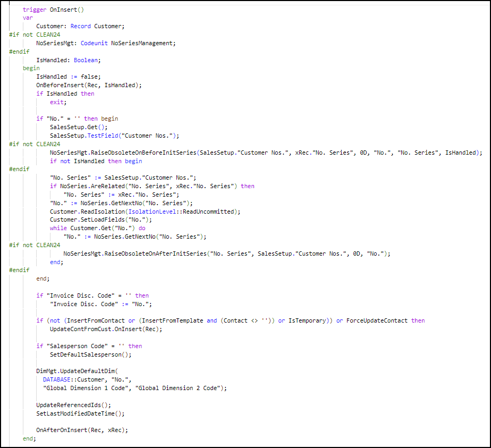
Task: Click 'OnAfterOnInsert(Rec, xRec);' call
Action: [x=82, y=430]
